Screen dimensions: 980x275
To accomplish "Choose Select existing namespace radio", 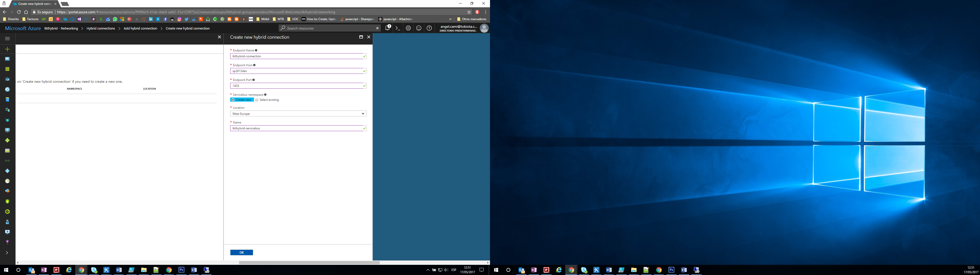I will [257, 100].
